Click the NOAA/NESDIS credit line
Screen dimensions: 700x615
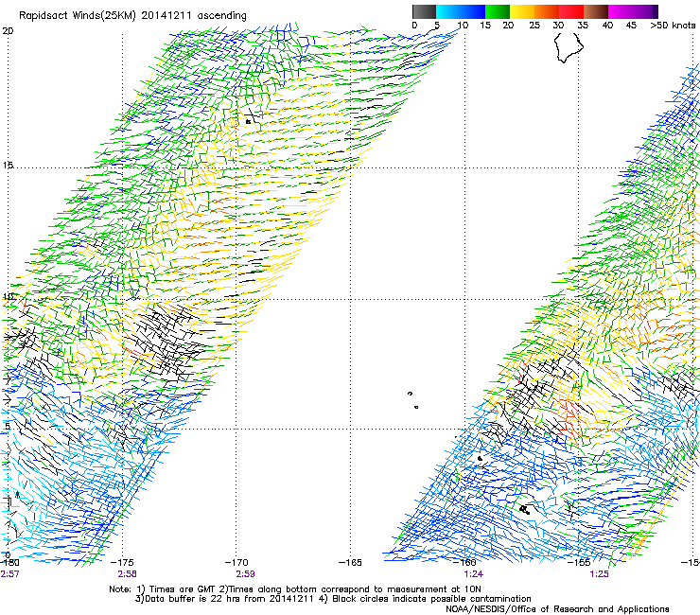click(x=557, y=609)
